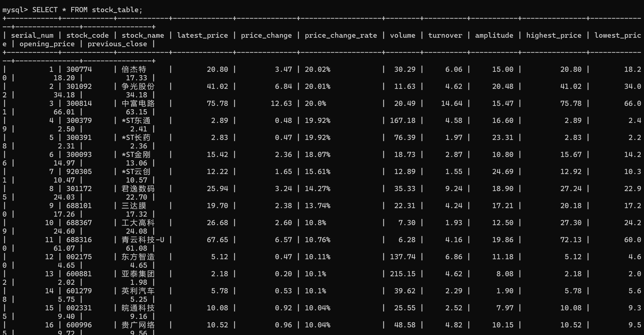Click the serial_num column header
This screenshot has height=335, width=644.
[x=32, y=35]
